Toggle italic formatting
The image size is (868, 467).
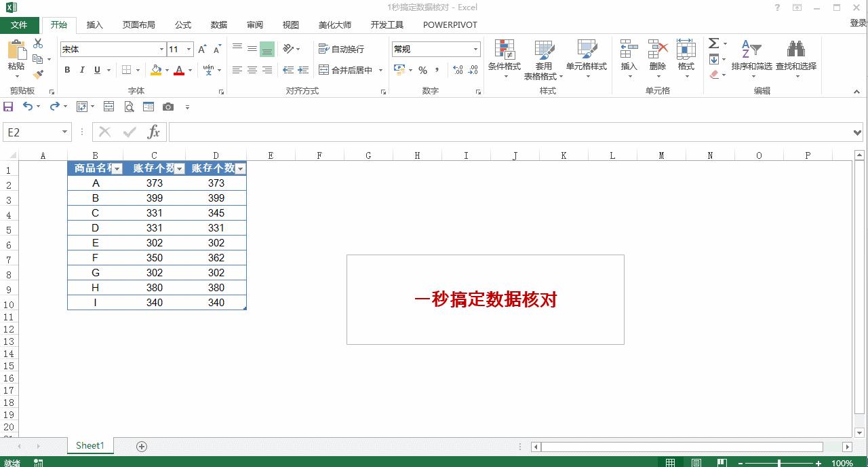coord(81,70)
